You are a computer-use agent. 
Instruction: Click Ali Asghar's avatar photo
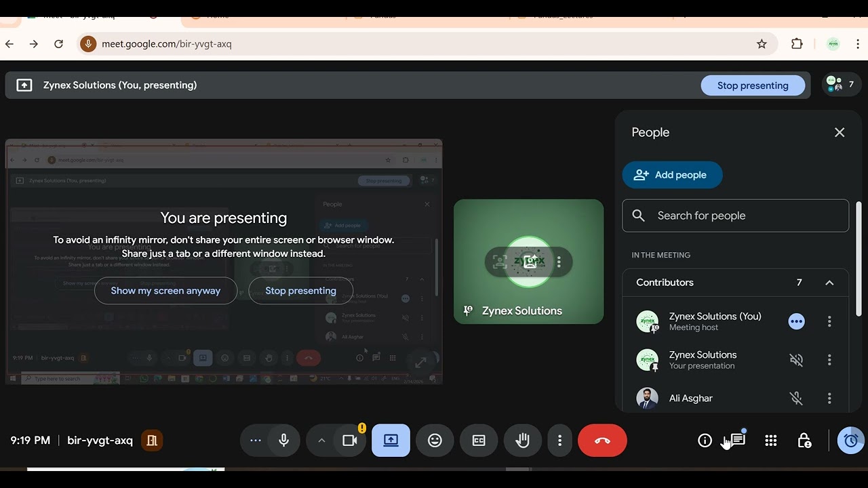pos(648,399)
